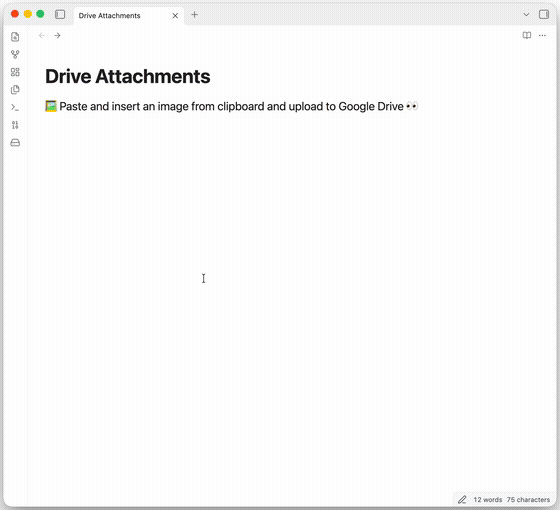Expand the tab list dropdown arrow
This screenshot has height=510, width=560.
tap(526, 15)
